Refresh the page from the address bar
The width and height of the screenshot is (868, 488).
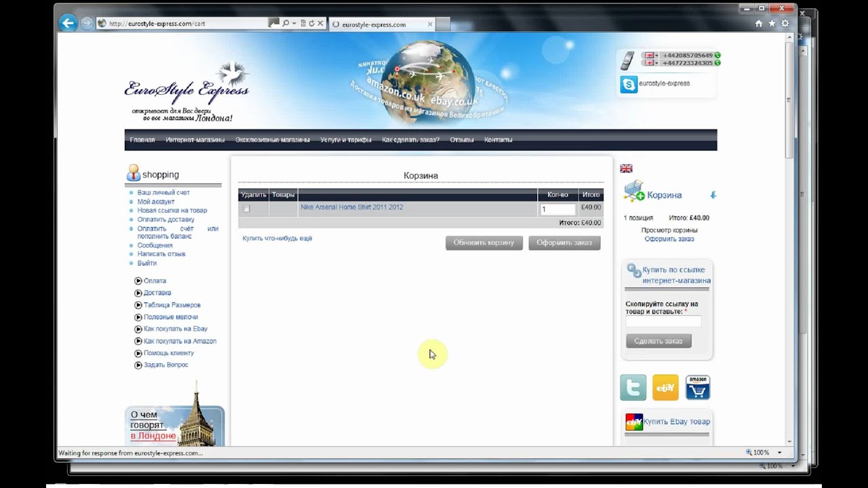click(x=311, y=23)
